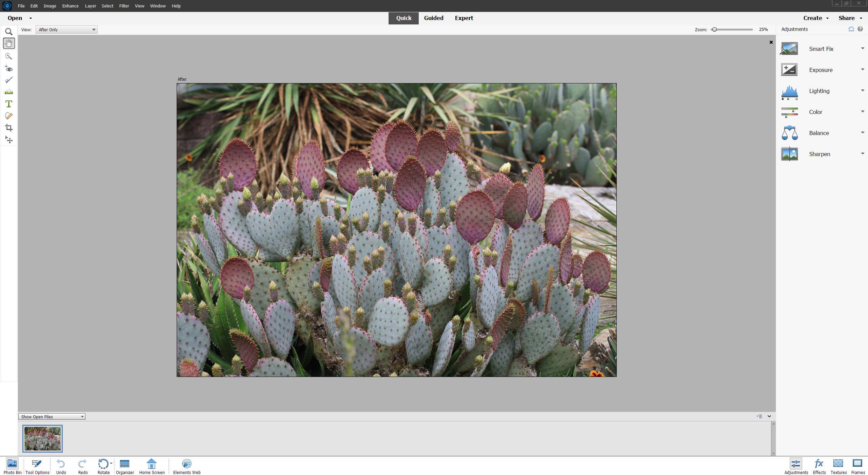868x475 pixels.
Task: Activate the Crop tool
Action: point(8,128)
